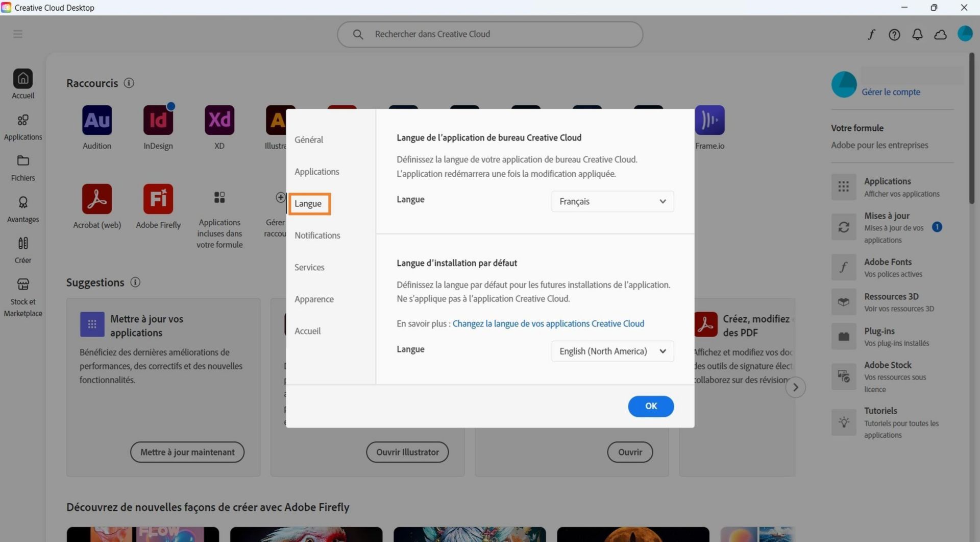The height and width of the screenshot is (542, 980).
Task: Open the Adobe Fonts panel icon
Action: tap(844, 267)
